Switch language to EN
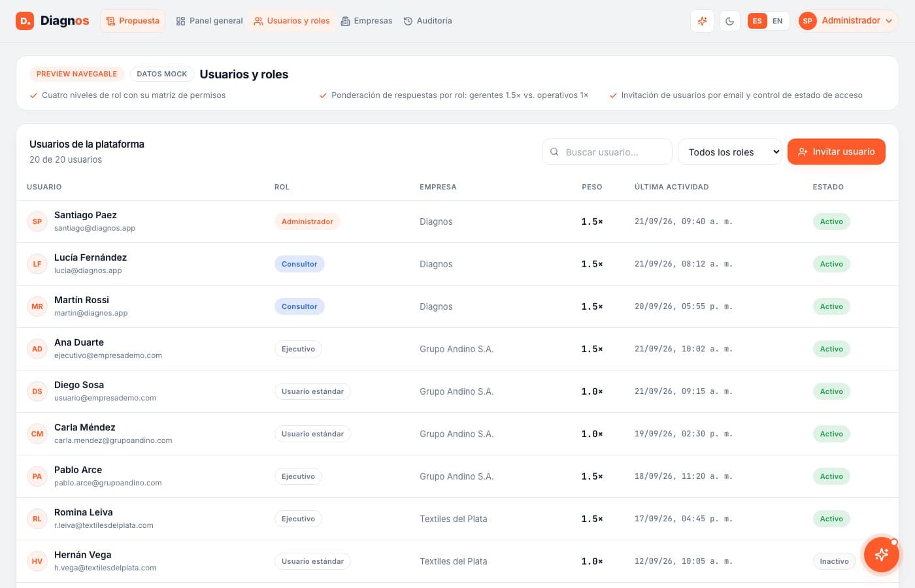 coord(778,21)
